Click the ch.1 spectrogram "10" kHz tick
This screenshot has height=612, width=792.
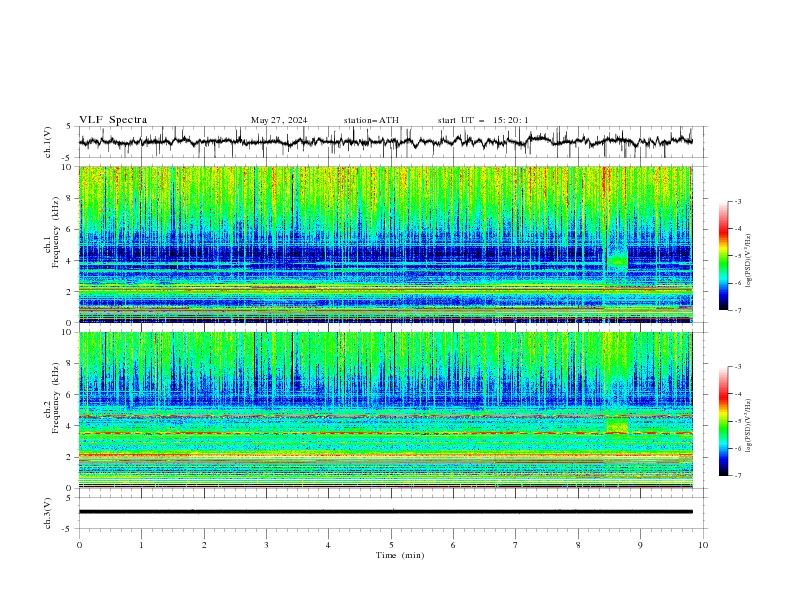pos(67,167)
